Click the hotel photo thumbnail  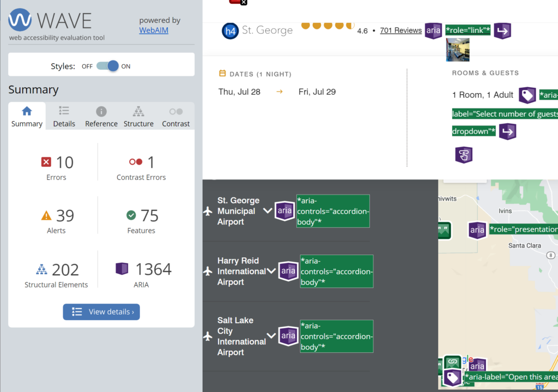pyautogui.click(x=458, y=50)
